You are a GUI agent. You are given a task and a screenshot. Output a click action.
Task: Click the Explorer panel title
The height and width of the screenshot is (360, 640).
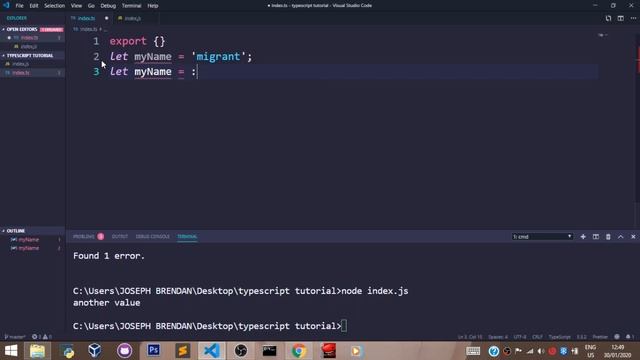(x=16, y=18)
